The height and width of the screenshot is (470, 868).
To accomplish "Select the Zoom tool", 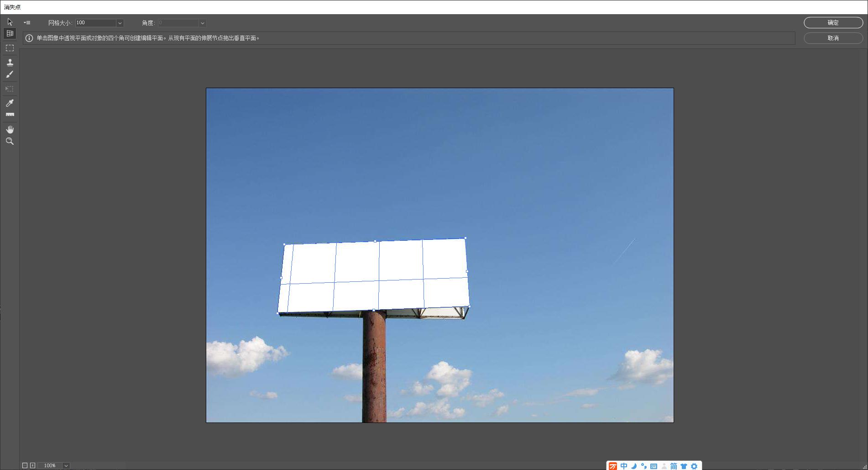I will point(9,142).
